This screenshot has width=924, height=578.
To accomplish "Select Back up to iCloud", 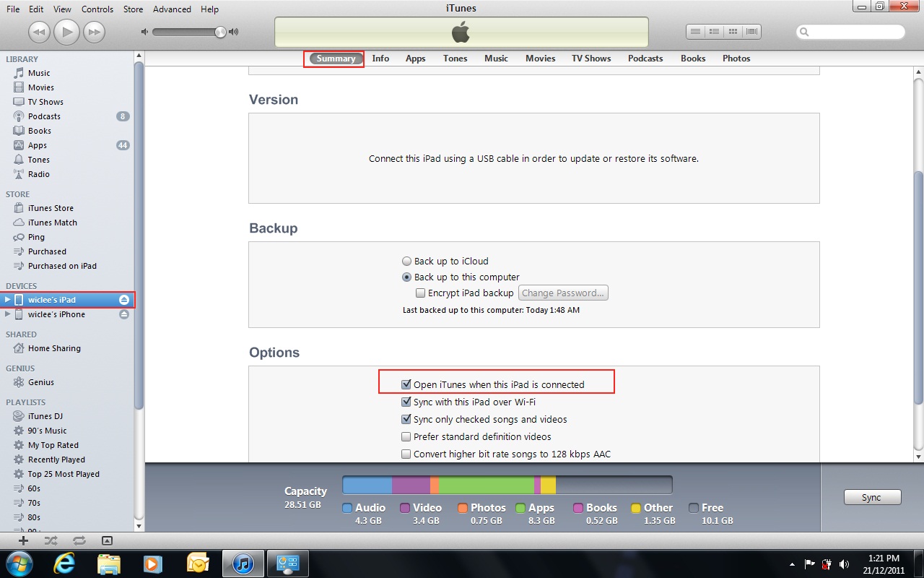I will coord(407,262).
